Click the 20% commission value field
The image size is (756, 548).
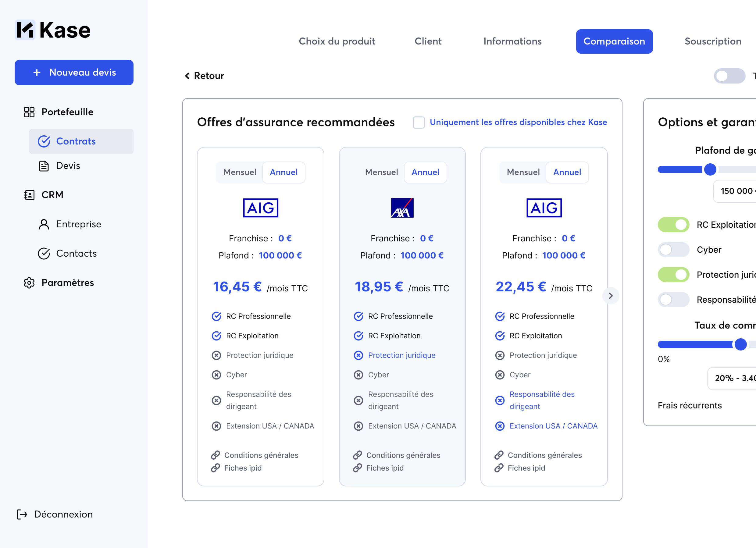pyautogui.click(x=732, y=378)
